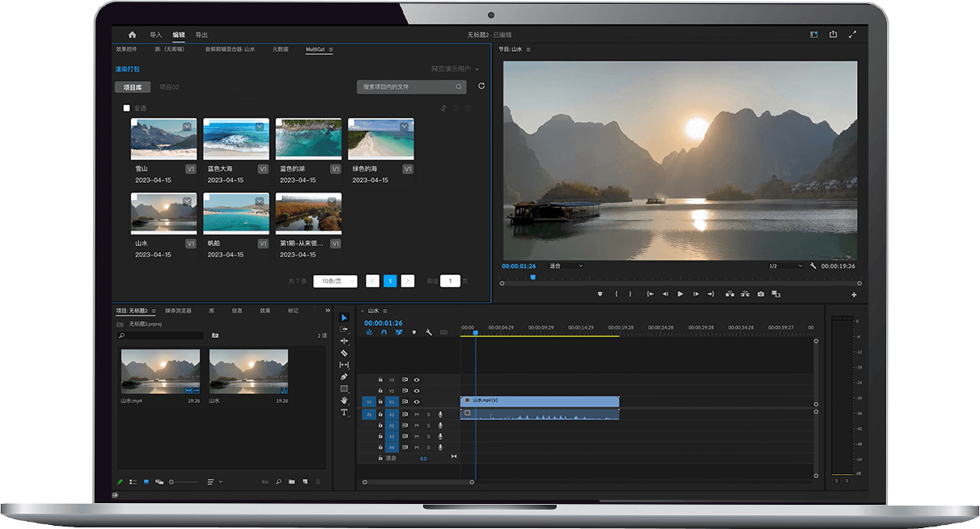Select the Pen tool
The height and width of the screenshot is (529, 980).
point(344,377)
